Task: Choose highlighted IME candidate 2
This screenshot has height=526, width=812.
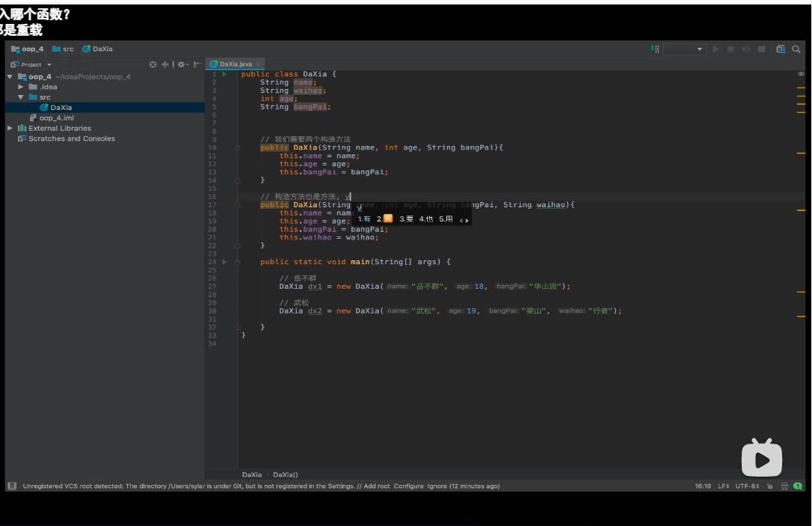Action: pos(385,219)
